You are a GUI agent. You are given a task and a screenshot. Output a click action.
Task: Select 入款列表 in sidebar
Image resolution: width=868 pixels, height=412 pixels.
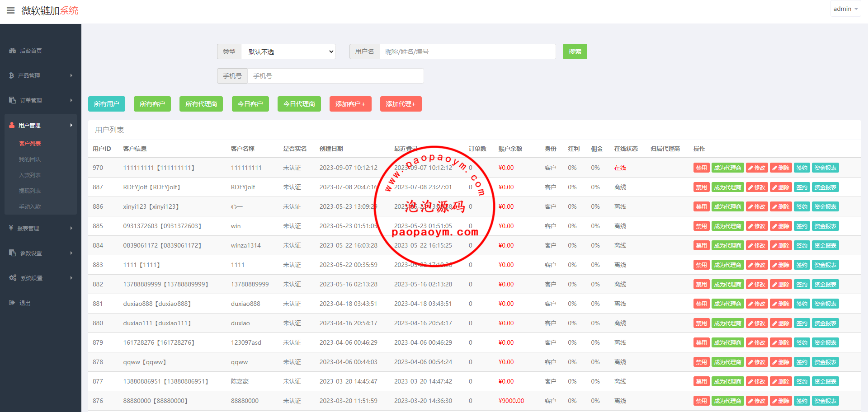(x=30, y=175)
